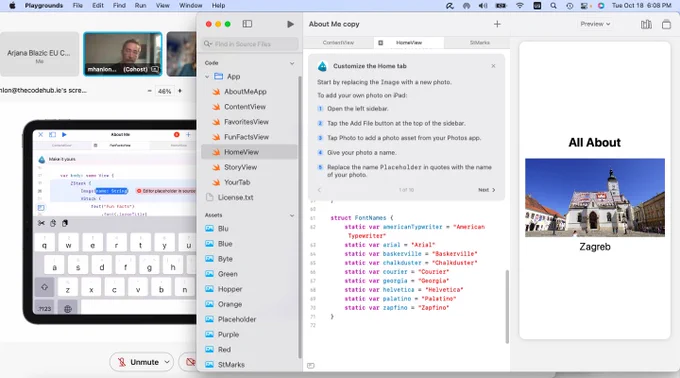
Task: Switch to the StMarks editor tab
Action: coord(479,42)
